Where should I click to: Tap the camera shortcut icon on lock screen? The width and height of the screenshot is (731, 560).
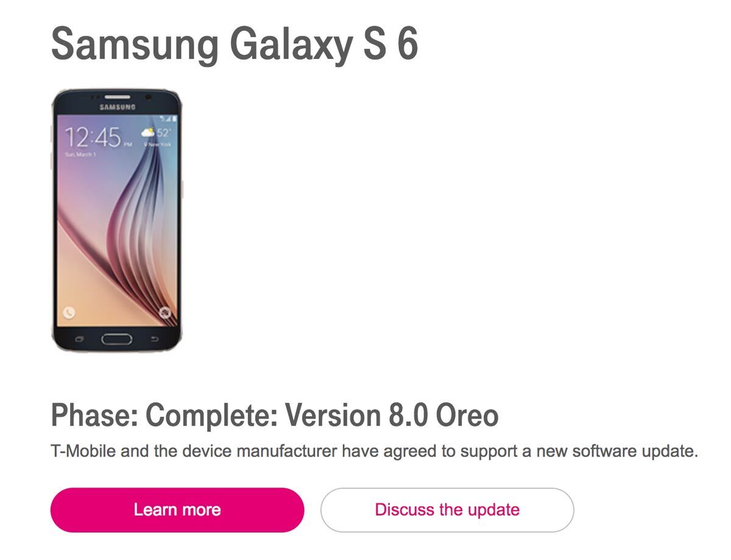tap(164, 313)
